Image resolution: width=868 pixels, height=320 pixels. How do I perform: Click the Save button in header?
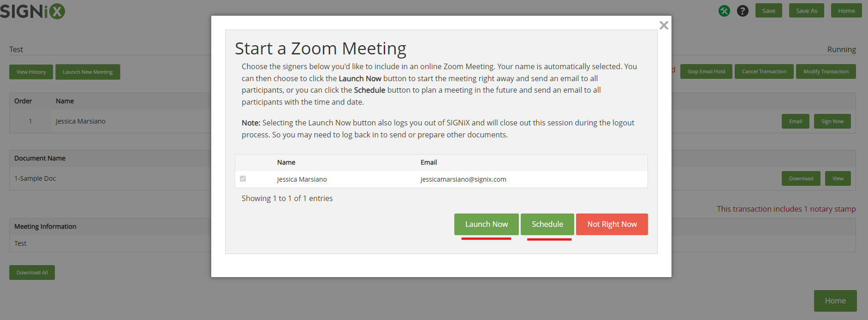[x=769, y=11]
